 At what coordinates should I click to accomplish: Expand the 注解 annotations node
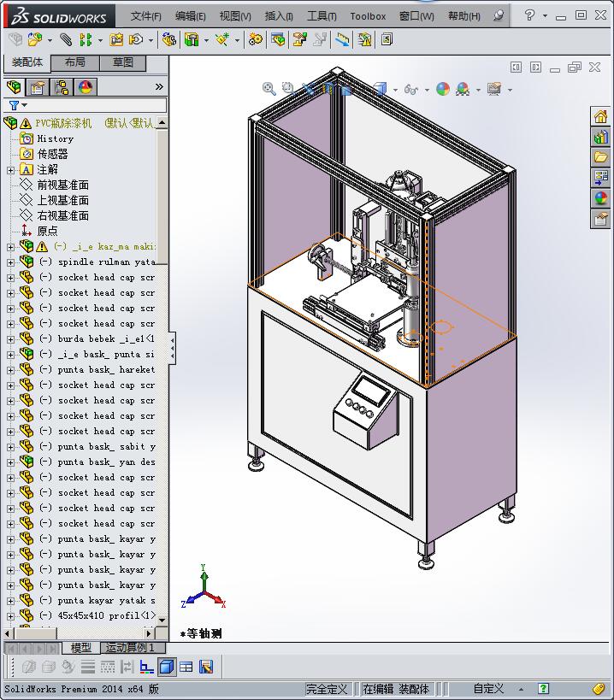pos(11,170)
